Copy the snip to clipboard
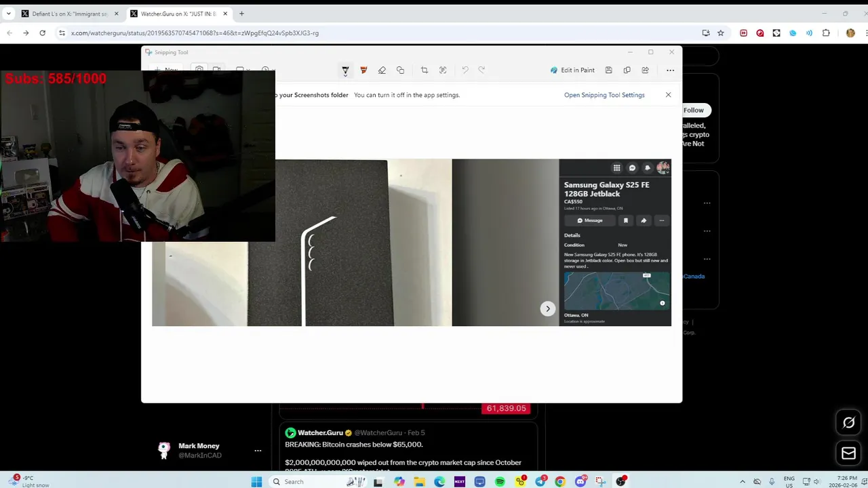This screenshot has width=868, height=488. [627, 70]
